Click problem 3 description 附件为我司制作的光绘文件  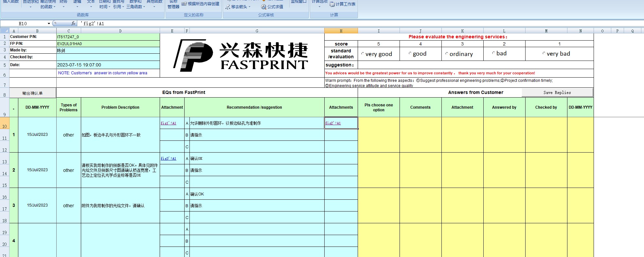pyautogui.click(x=113, y=206)
